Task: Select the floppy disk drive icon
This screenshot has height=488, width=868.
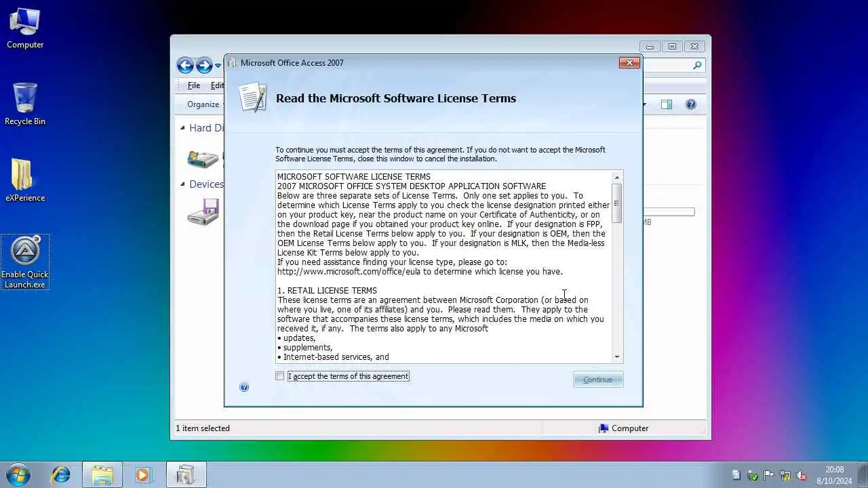Action: click(203, 213)
